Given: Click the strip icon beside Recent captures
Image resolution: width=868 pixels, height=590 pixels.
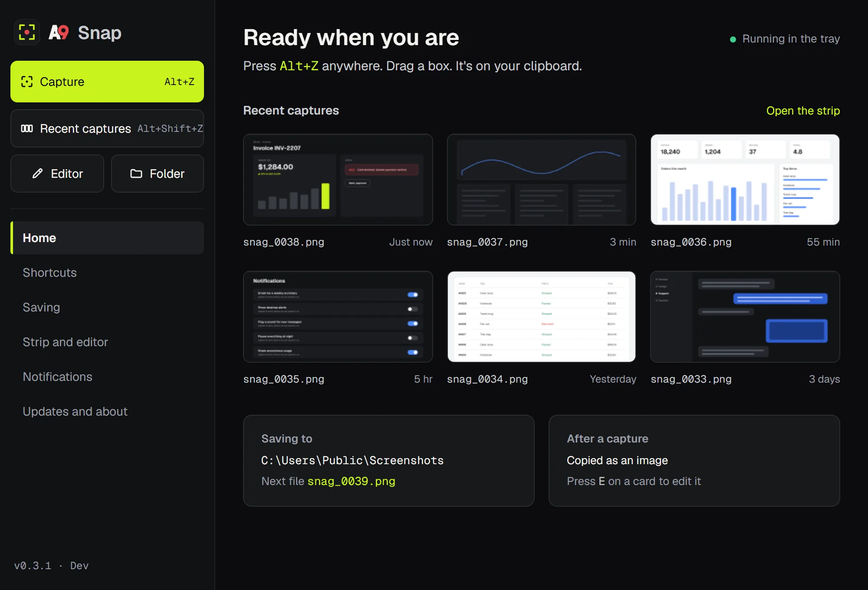Looking at the screenshot, I should coord(27,128).
